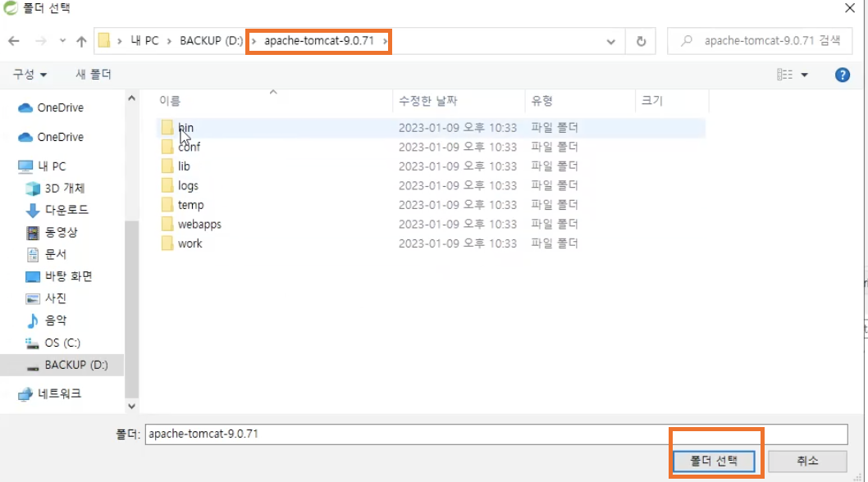Click the dialog title bar app icon

[11, 7]
